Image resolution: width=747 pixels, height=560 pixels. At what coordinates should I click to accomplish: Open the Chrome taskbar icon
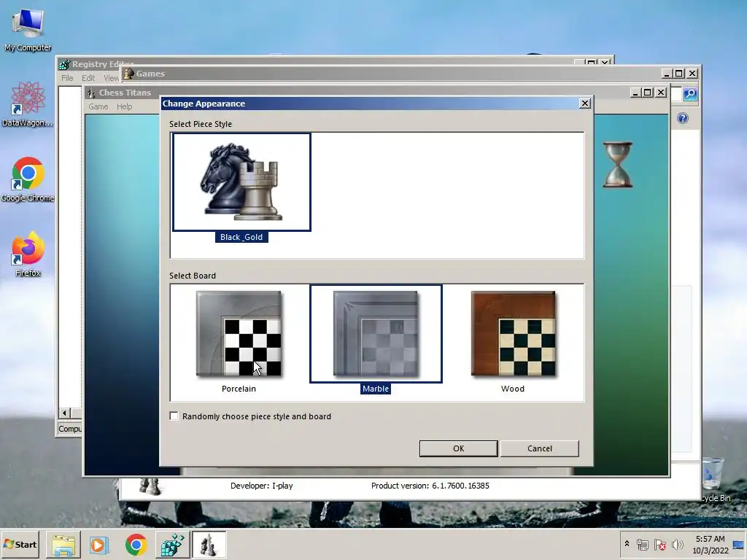[x=136, y=545]
